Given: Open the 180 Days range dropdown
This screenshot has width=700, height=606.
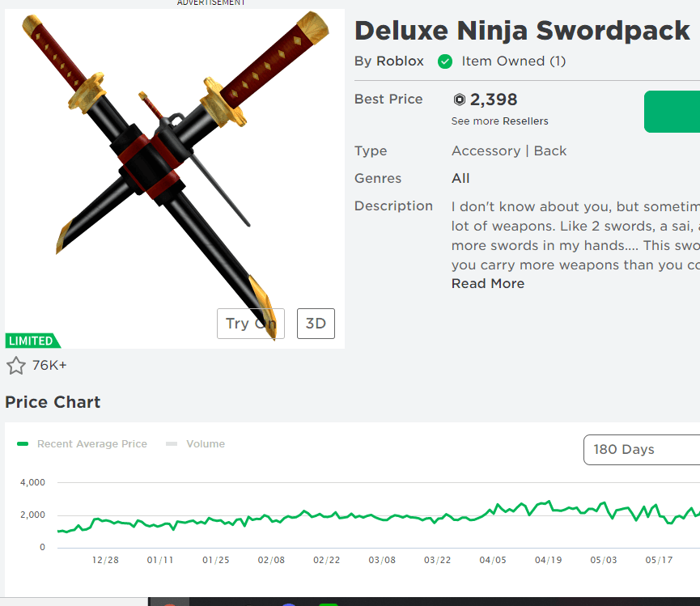Looking at the screenshot, I should coord(641,450).
